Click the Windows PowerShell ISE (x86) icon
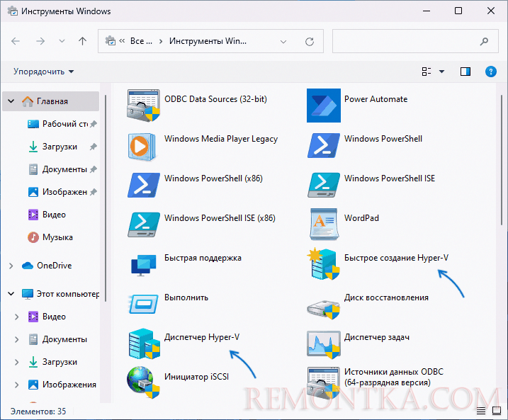Viewport: 508px width, 420px height. [x=144, y=225]
